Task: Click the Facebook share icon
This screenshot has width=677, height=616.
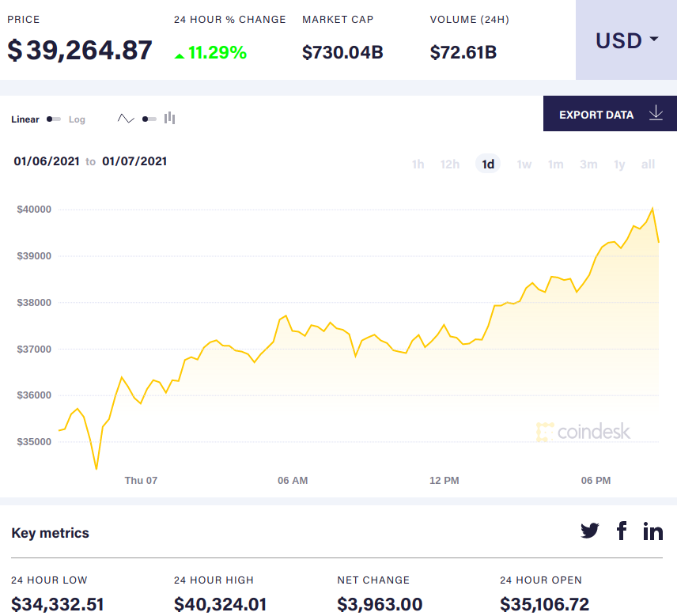Action: [x=622, y=531]
